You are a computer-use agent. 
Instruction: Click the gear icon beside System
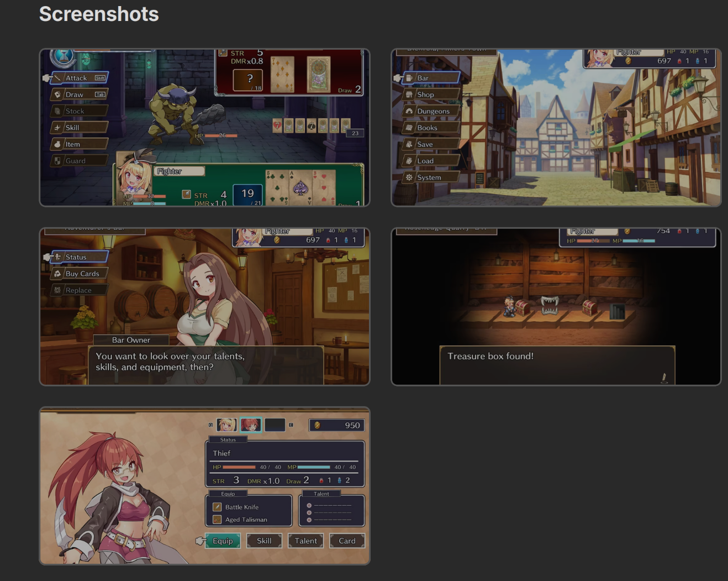pyautogui.click(x=409, y=177)
